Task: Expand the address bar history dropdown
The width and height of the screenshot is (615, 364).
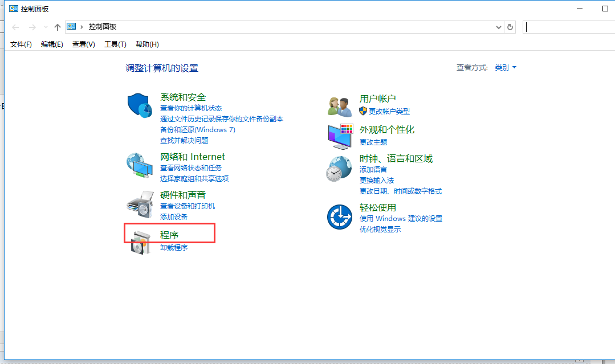Action: 499,27
